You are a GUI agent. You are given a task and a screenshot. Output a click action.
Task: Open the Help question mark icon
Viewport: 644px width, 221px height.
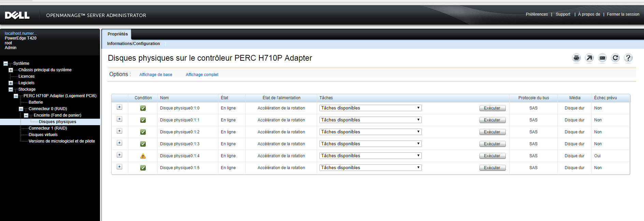coord(628,58)
